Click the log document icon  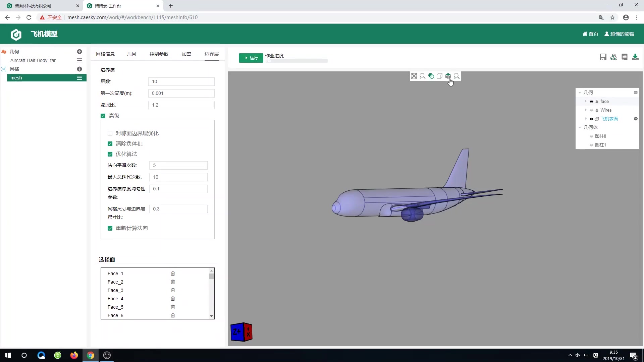click(x=624, y=57)
